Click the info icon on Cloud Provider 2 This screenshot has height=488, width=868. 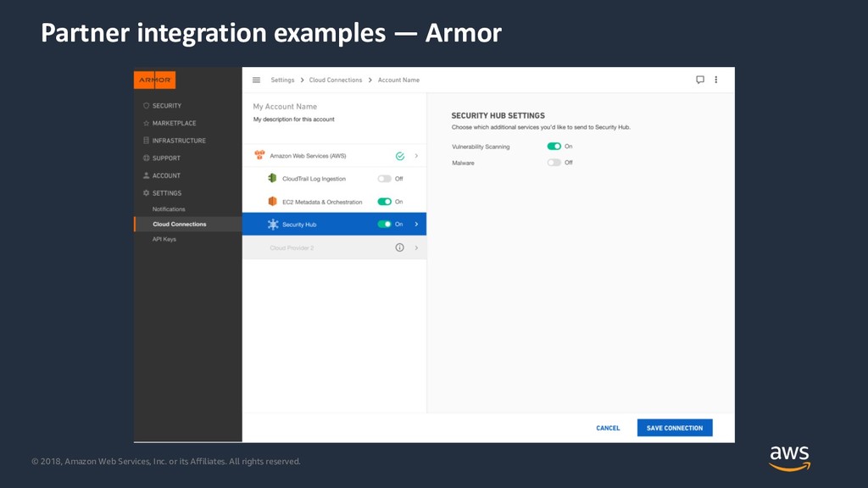coord(400,247)
